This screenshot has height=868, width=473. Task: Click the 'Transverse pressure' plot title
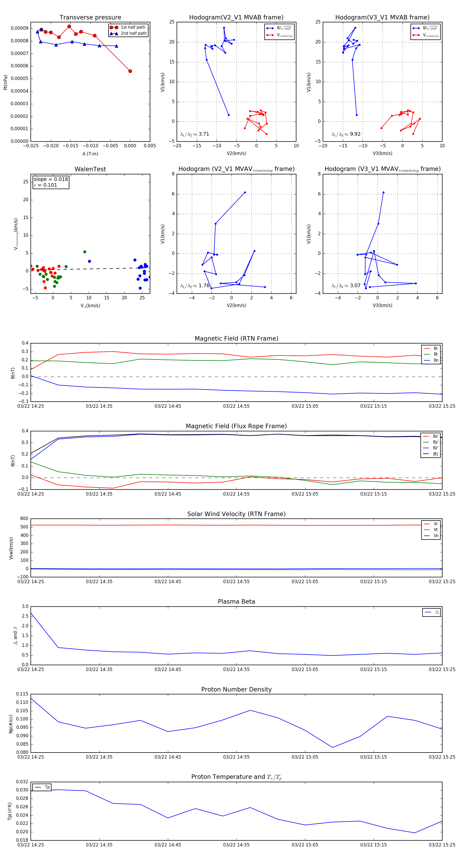pyautogui.click(x=90, y=18)
